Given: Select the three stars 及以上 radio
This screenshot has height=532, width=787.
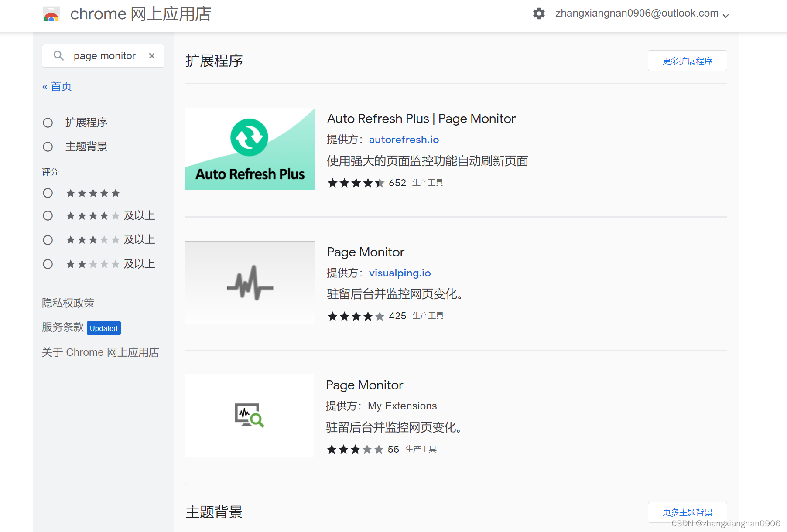Looking at the screenshot, I should click(48, 240).
